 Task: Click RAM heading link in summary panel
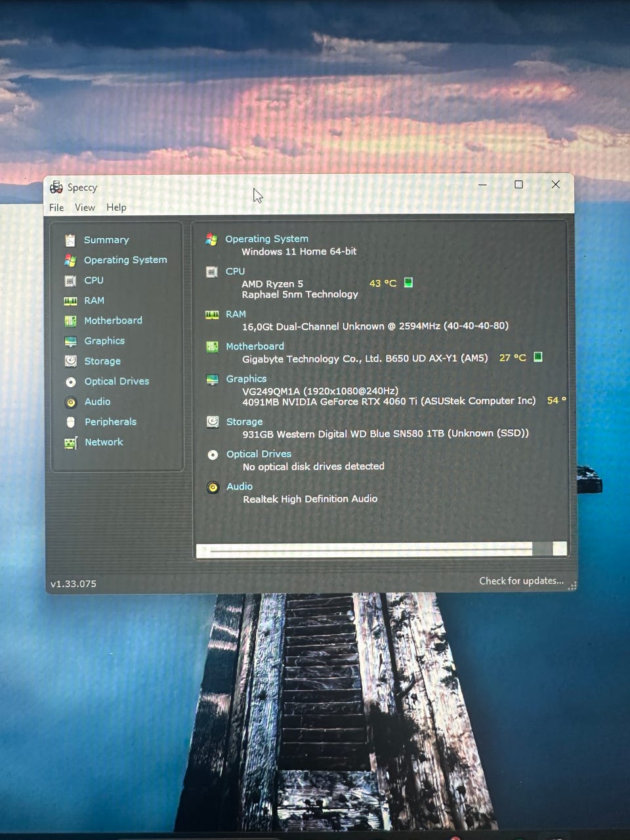click(x=236, y=314)
